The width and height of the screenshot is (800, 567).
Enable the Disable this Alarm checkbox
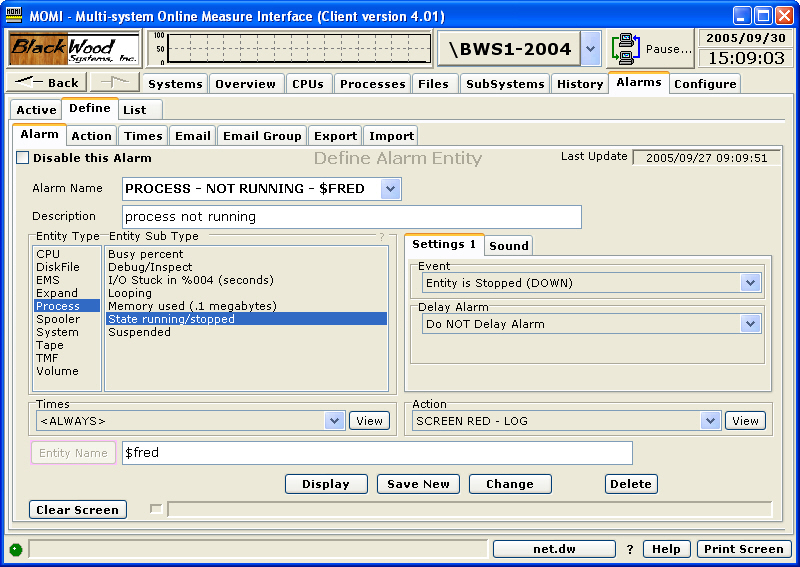pyautogui.click(x=23, y=158)
